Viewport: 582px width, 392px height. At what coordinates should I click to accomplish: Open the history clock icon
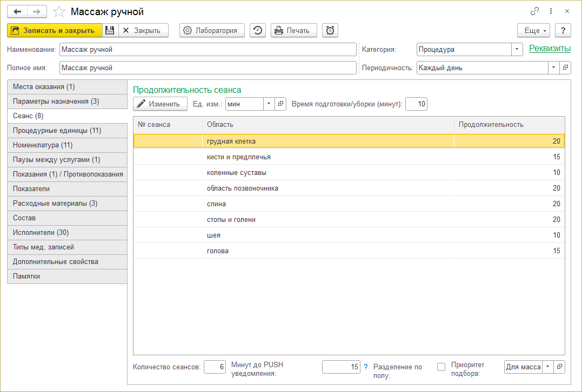click(258, 31)
